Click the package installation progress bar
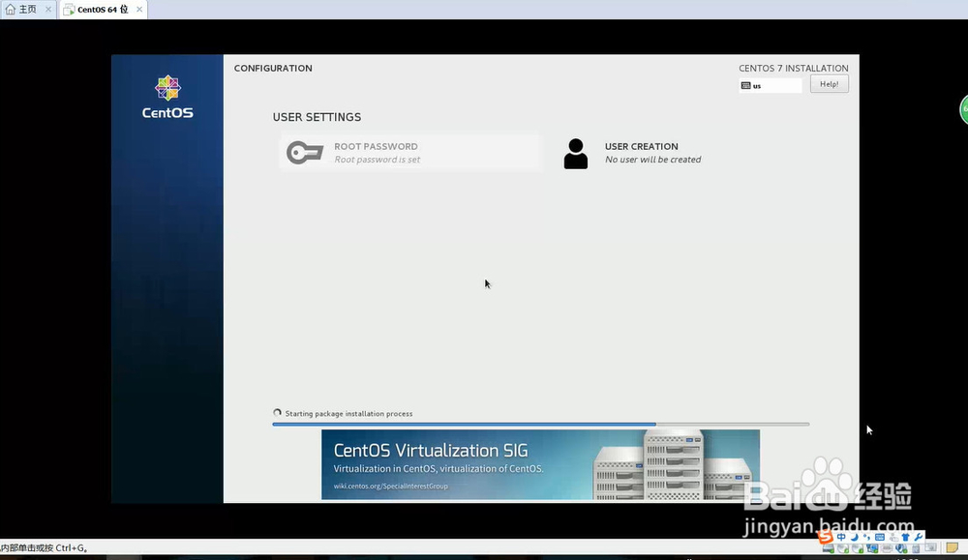The height and width of the screenshot is (560, 968). (x=540, y=425)
